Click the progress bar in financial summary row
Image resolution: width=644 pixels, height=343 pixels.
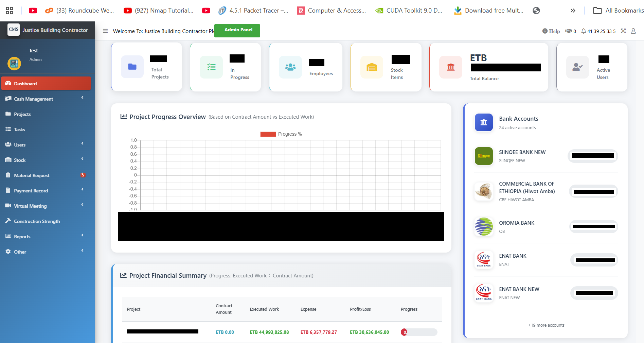tap(418, 332)
